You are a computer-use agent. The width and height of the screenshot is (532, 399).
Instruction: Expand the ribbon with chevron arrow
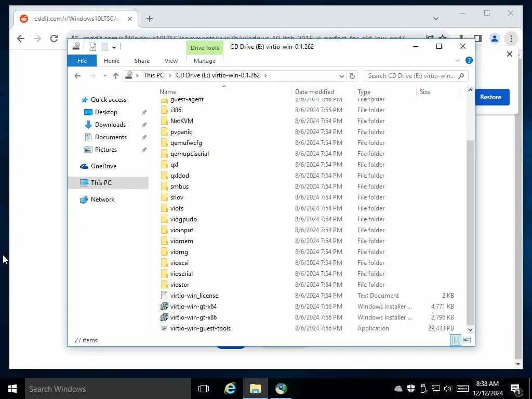coord(457,60)
